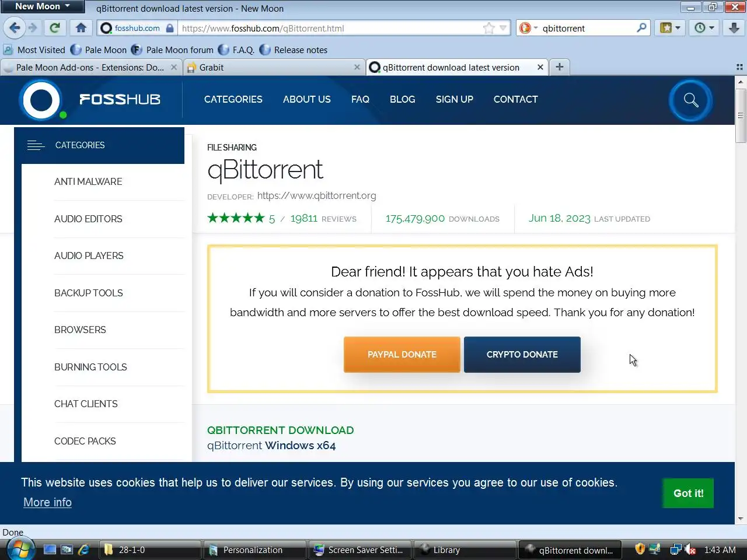This screenshot has height=560, width=747.
Task: Open the URL history dropdown arrow
Action: tap(503, 28)
